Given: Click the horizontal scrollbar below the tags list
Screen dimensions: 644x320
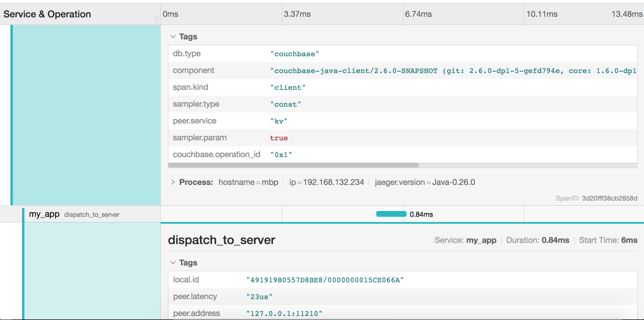Looking at the screenshot, I should 292,165.
